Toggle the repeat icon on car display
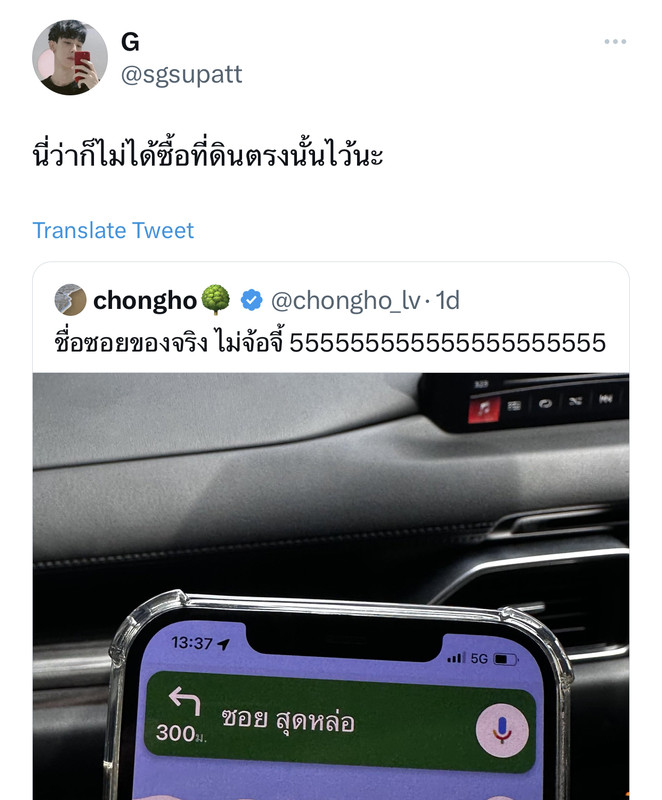 tap(546, 403)
